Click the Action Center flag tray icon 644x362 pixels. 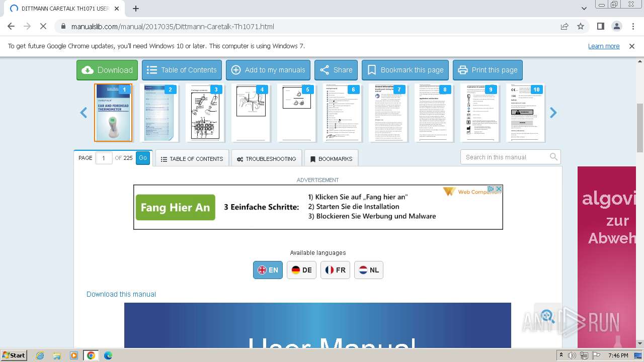tap(596, 355)
